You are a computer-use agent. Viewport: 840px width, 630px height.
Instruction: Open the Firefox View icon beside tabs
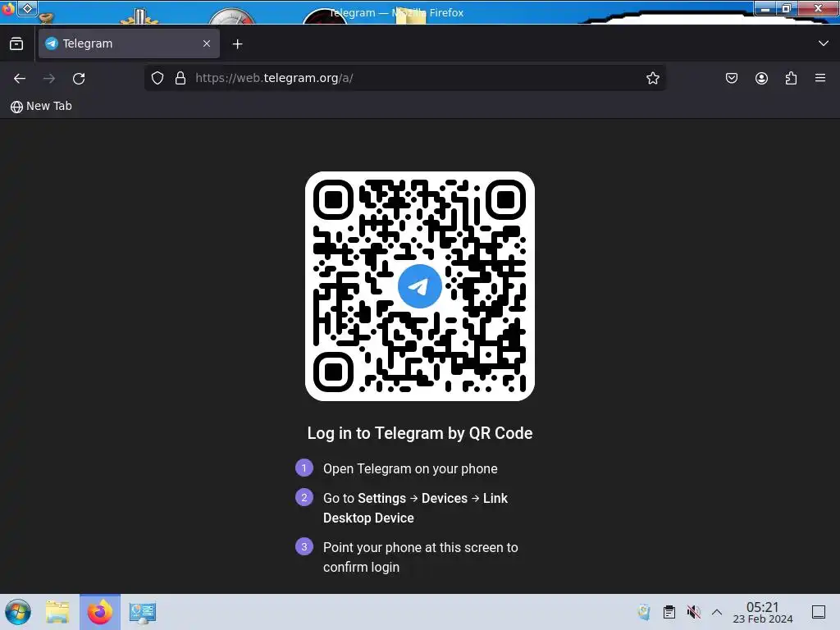tap(16, 44)
